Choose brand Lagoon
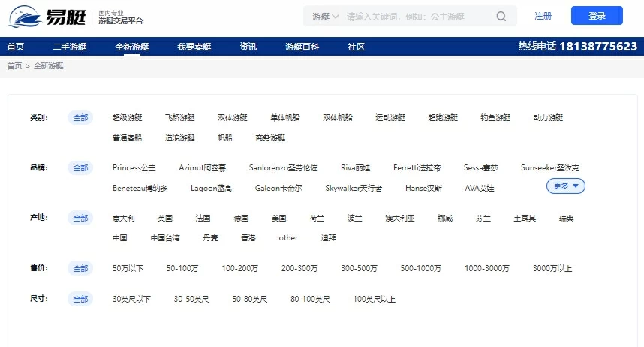Viewport: 644px width, 347px height. pyautogui.click(x=211, y=188)
